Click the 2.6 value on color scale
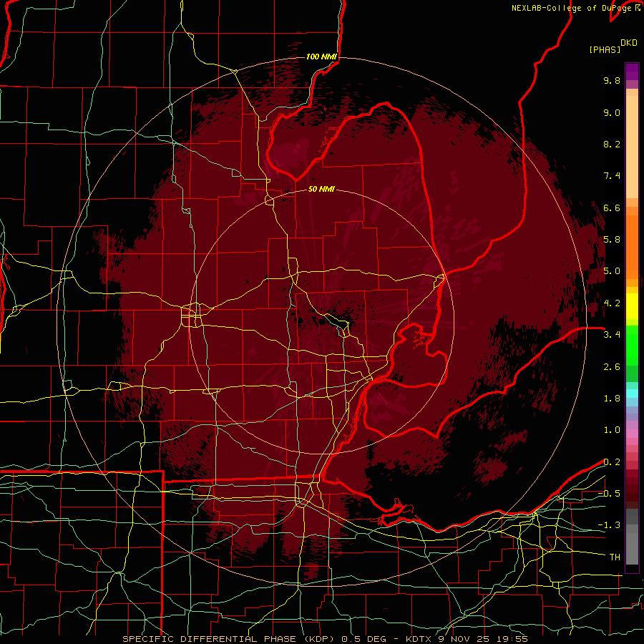Screen dimensions: 644x644 coord(612,367)
